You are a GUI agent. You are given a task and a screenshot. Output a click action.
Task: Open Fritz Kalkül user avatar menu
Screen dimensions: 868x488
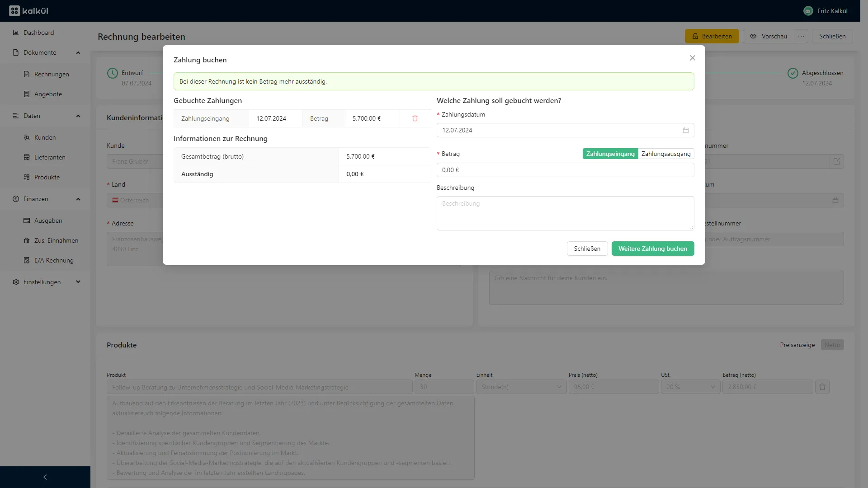(808, 11)
